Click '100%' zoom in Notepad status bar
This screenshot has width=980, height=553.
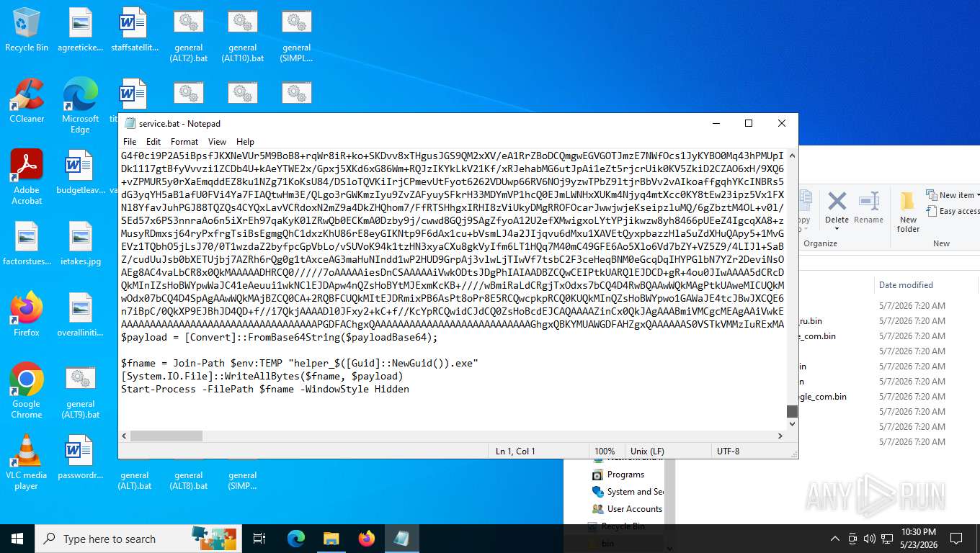605,451
